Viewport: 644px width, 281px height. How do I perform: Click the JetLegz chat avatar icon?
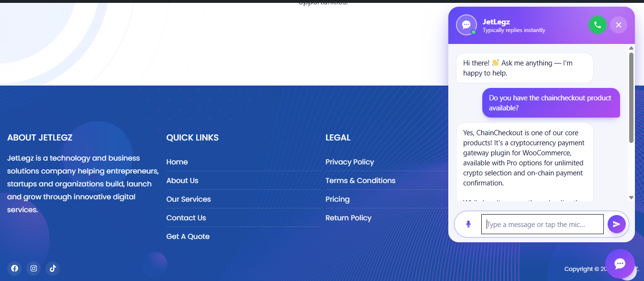coord(466,25)
